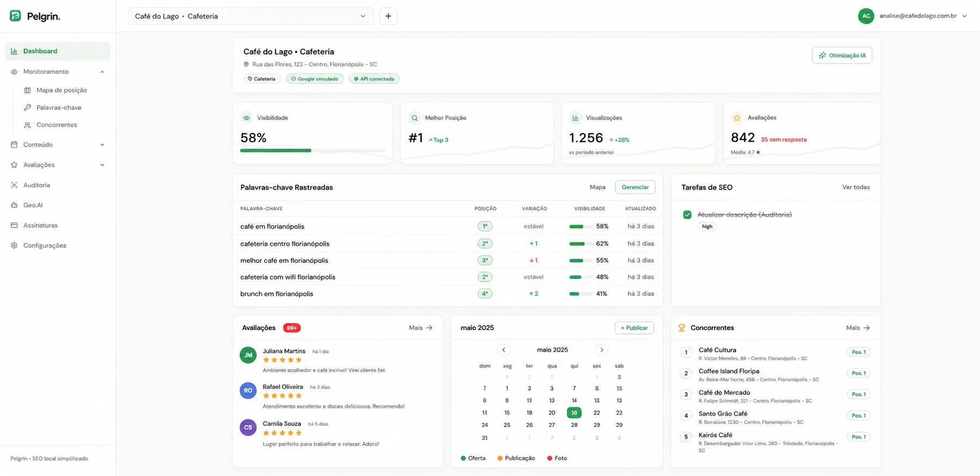Open Mapa de posição map icon

pos(27,90)
